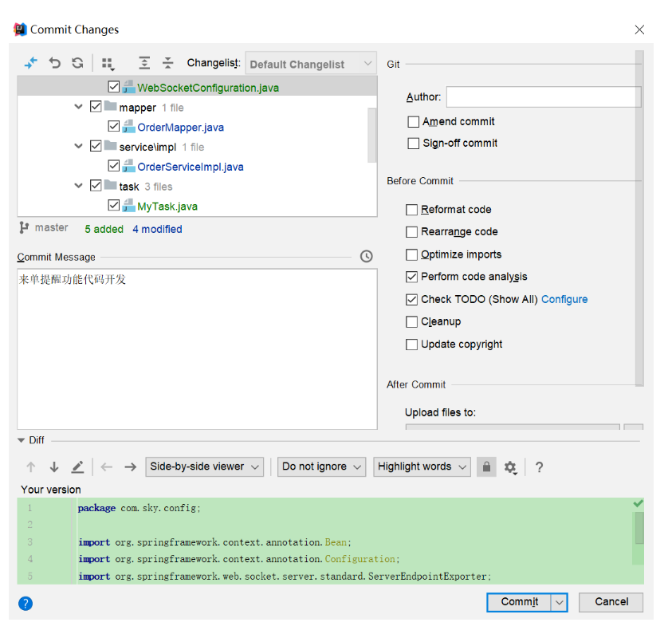Click the pencil jump-to-source icon

click(77, 467)
